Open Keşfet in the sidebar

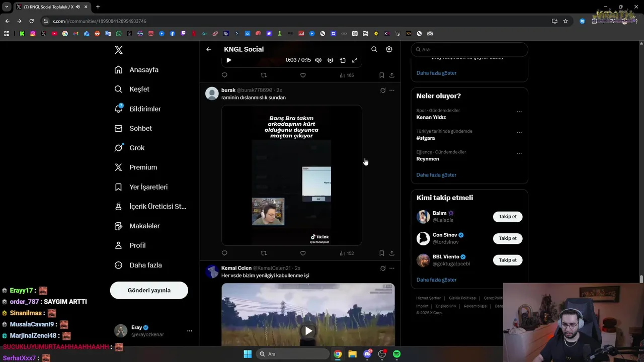point(132,89)
